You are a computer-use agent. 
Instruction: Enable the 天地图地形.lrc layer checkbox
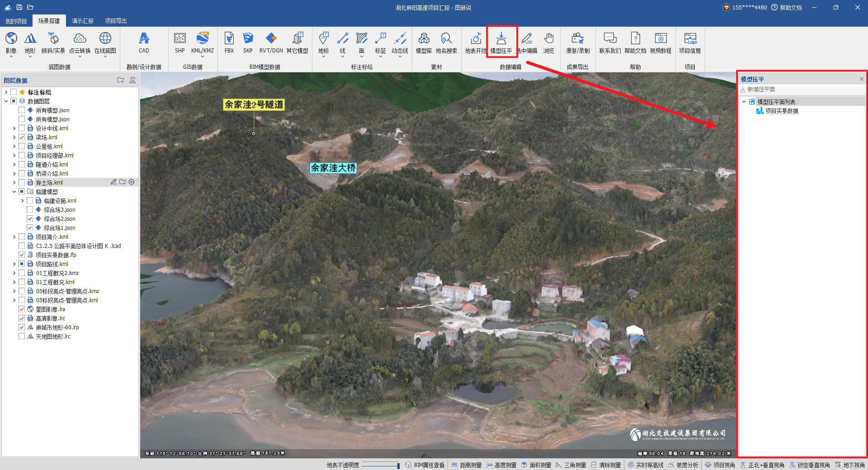tap(22, 336)
